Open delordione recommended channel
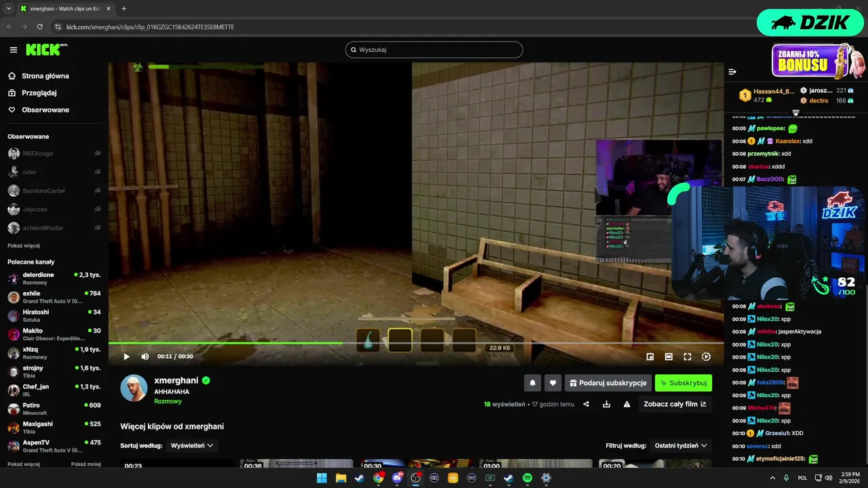This screenshot has width=868, height=488. pos(54,279)
